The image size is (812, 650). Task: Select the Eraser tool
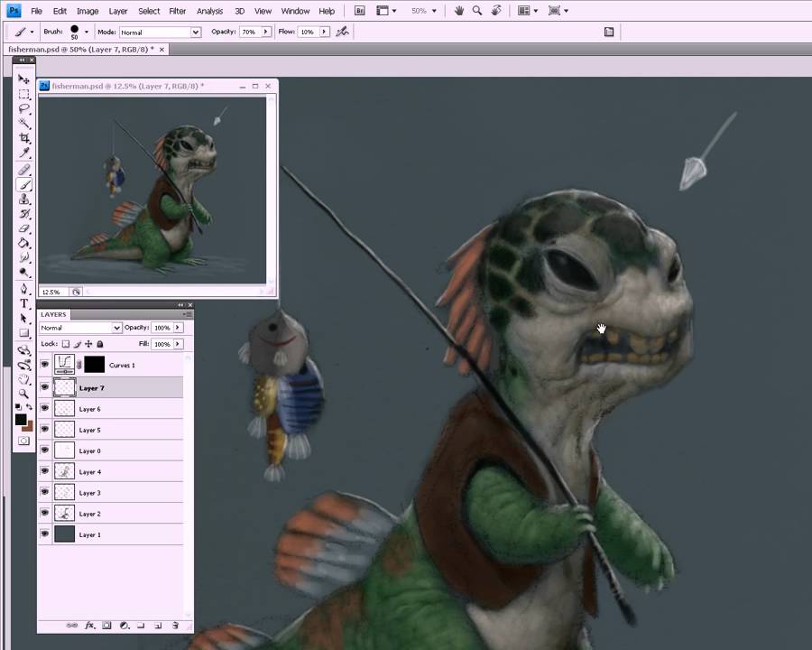pos(23,228)
